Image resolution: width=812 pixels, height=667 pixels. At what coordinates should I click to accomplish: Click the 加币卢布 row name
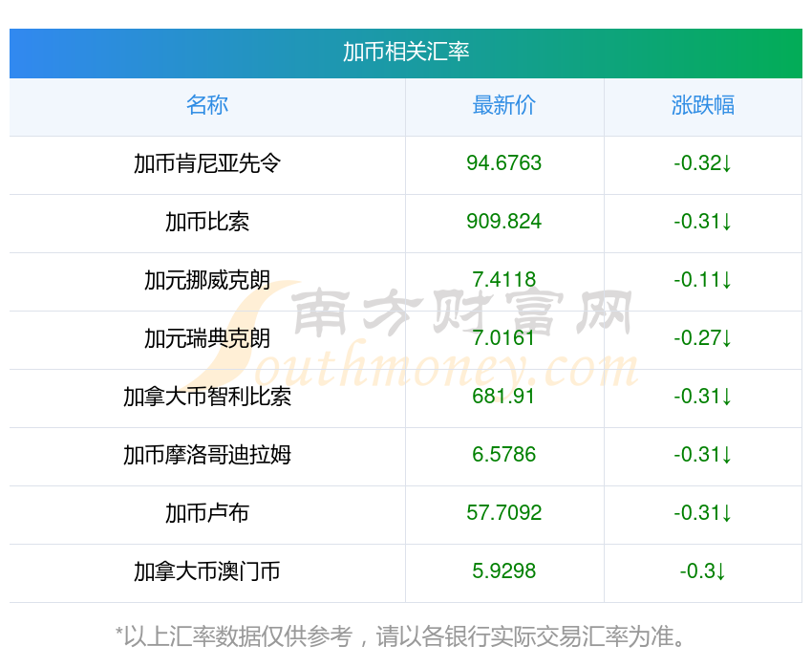(x=207, y=513)
